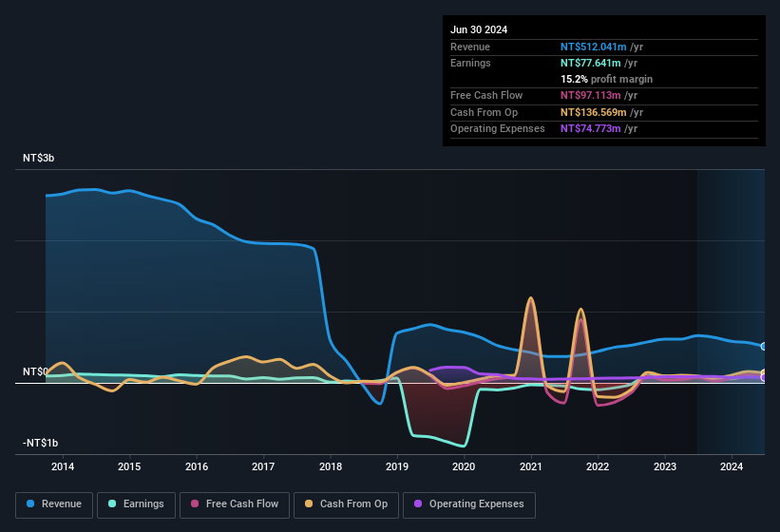Toggle the Free Cash Flow legend button

click(x=235, y=504)
